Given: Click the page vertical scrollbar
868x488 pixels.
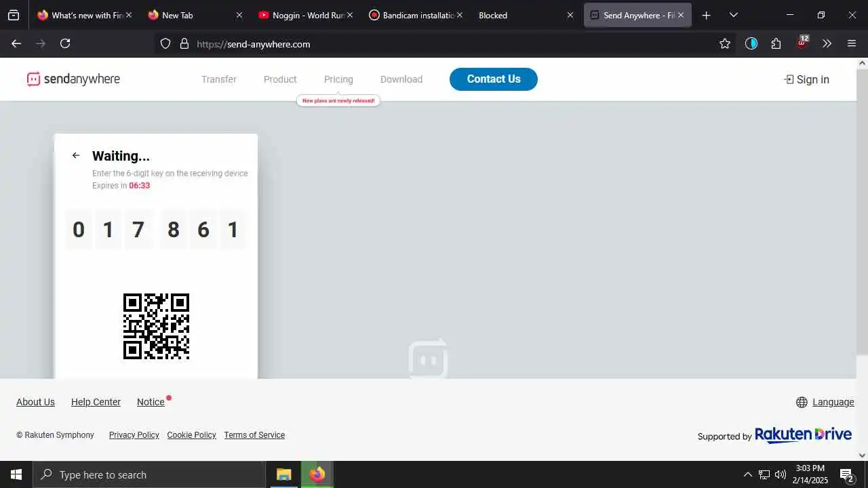Looking at the screenshot, I should pyautogui.click(x=863, y=210).
